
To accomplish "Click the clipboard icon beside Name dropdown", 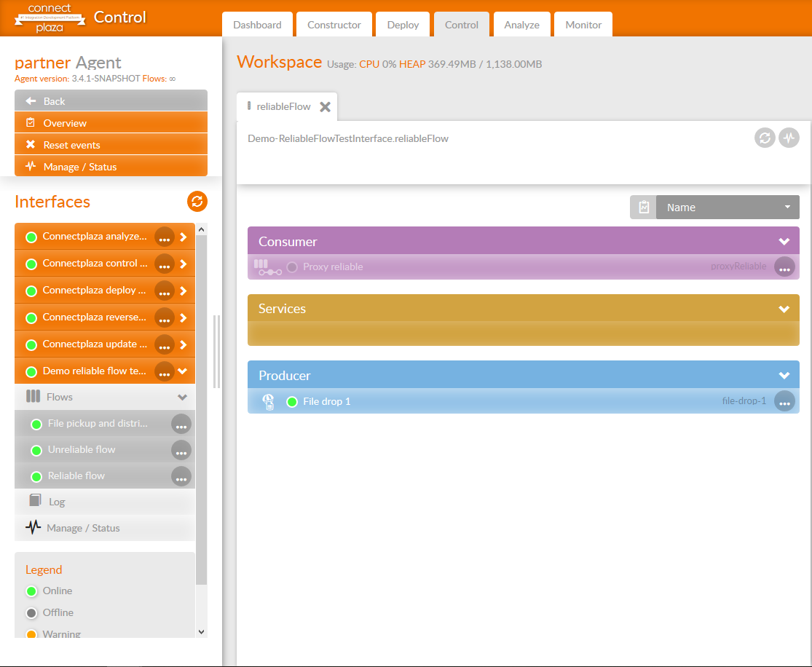I will [x=643, y=208].
